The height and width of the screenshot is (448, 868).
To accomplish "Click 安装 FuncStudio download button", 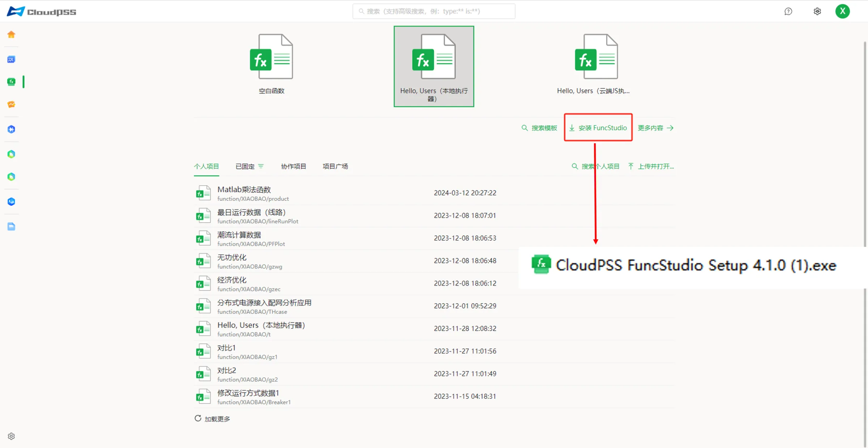I will click(x=598, y=128).
